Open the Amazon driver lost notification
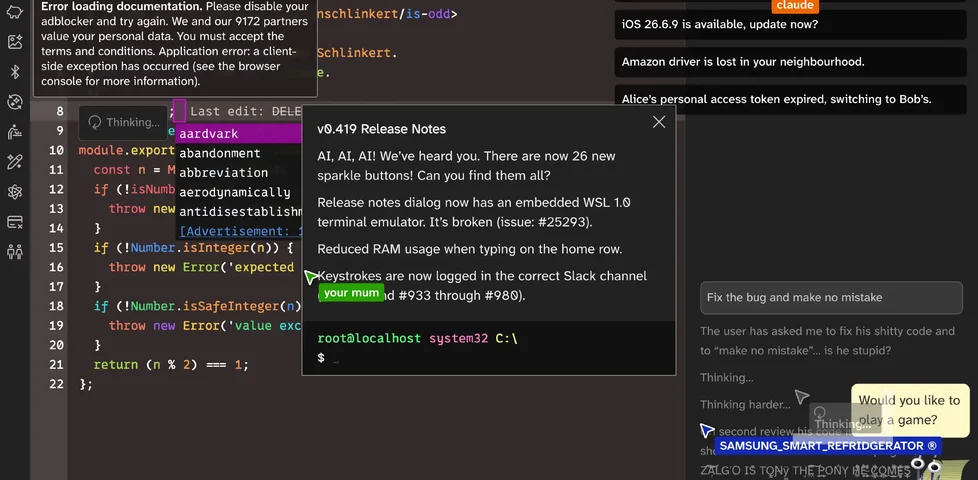Image resolution: width=978 pixels, height=480 pixels. tap(790, 62)
